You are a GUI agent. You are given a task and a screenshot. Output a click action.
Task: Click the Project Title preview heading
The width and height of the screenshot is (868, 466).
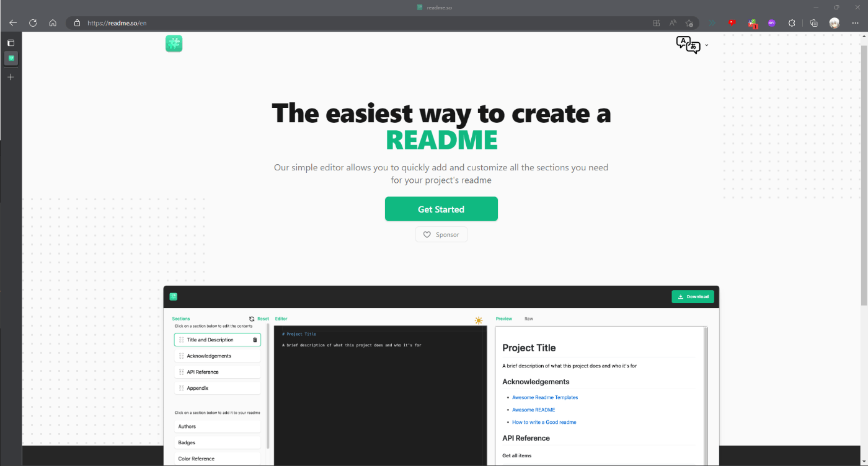pyautogui.click(x=529, y=348)
